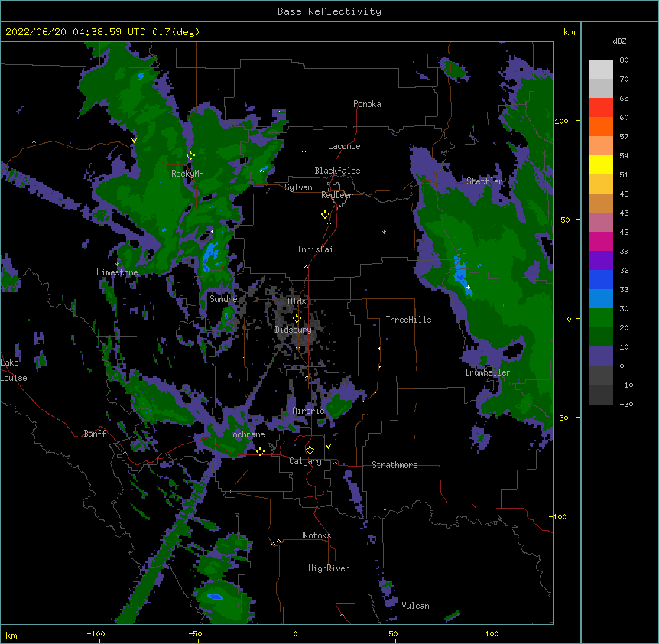The image size is (659, 644).
Task: Select the bright green 20 dBZ legend swatch
Action: click(601, 318)
